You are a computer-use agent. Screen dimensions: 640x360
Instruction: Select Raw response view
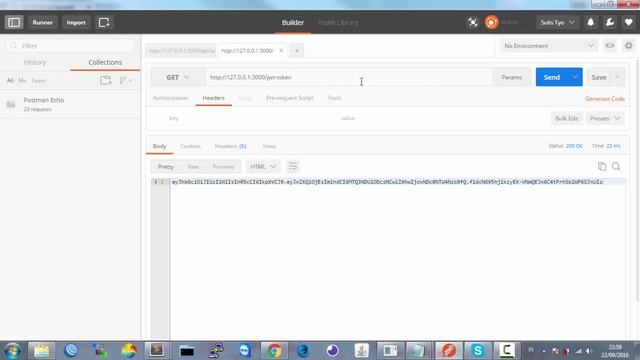click(193, 167)
